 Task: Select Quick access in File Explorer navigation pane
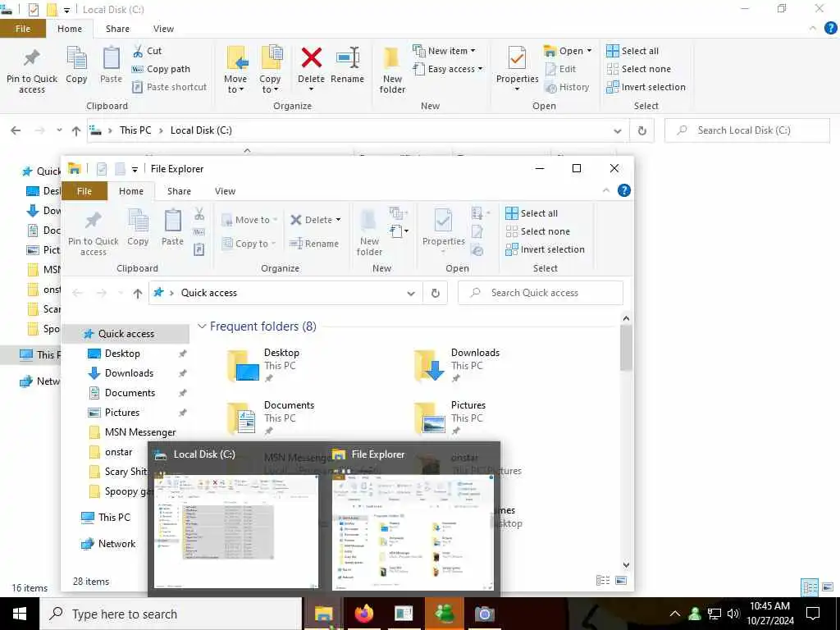[x=126, y=334]
